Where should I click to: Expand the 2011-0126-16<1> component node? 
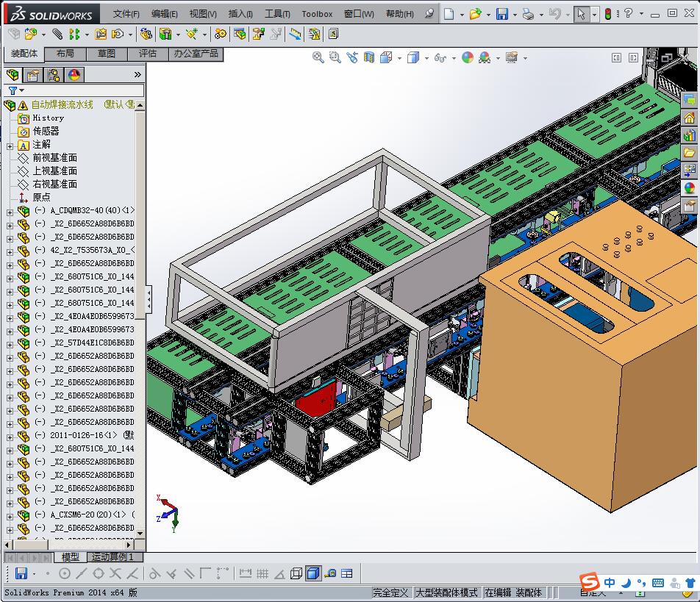click(10, 437)
